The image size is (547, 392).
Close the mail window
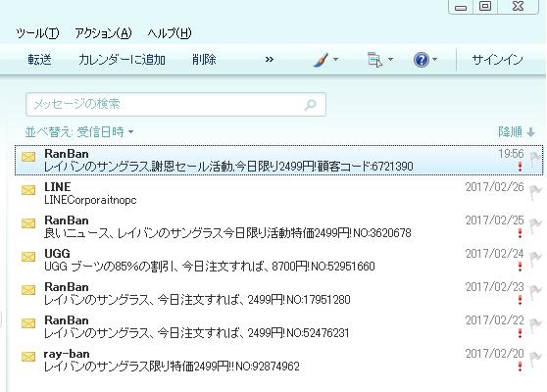pyautogui.click(x=518, y=7)
